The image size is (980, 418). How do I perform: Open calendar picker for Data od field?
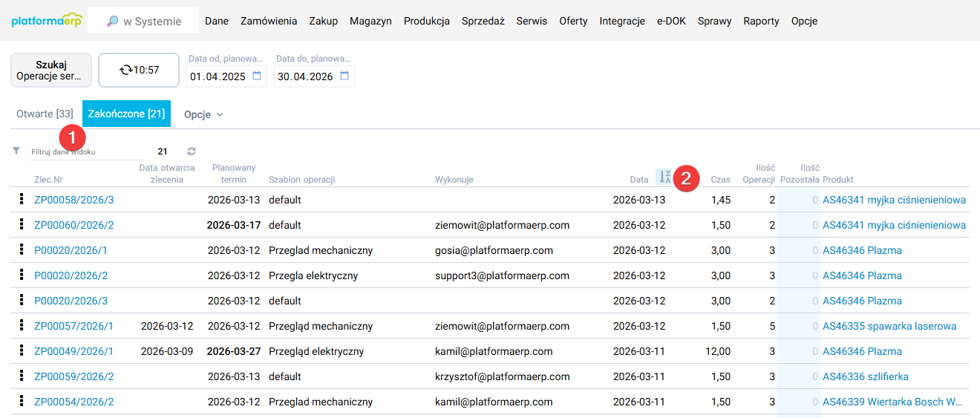click(257, 76)
